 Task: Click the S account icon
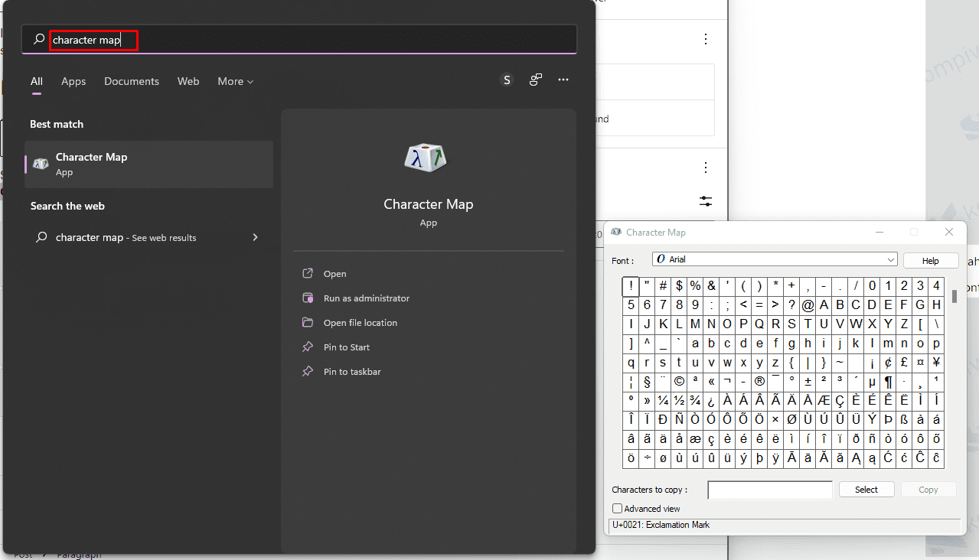(x=506, y=80)
